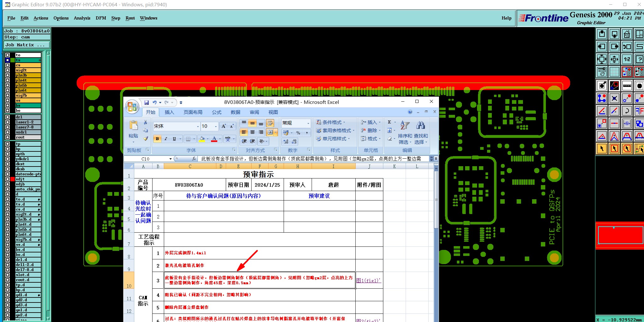The image size is (644, 322).
Task: Click the Format Painter brush icon
Action: (x=145, y=138)
